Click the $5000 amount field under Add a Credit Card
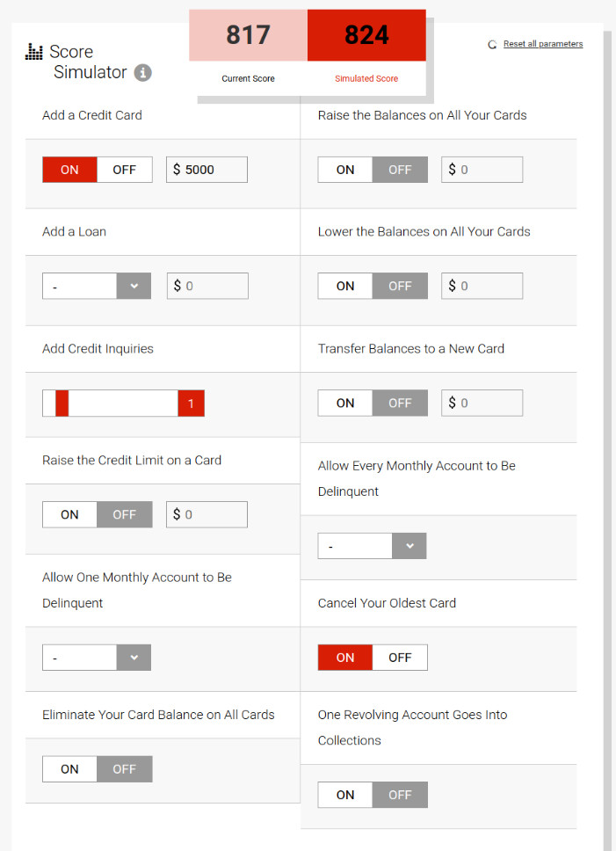616x851 pixels. coord(207,169)
